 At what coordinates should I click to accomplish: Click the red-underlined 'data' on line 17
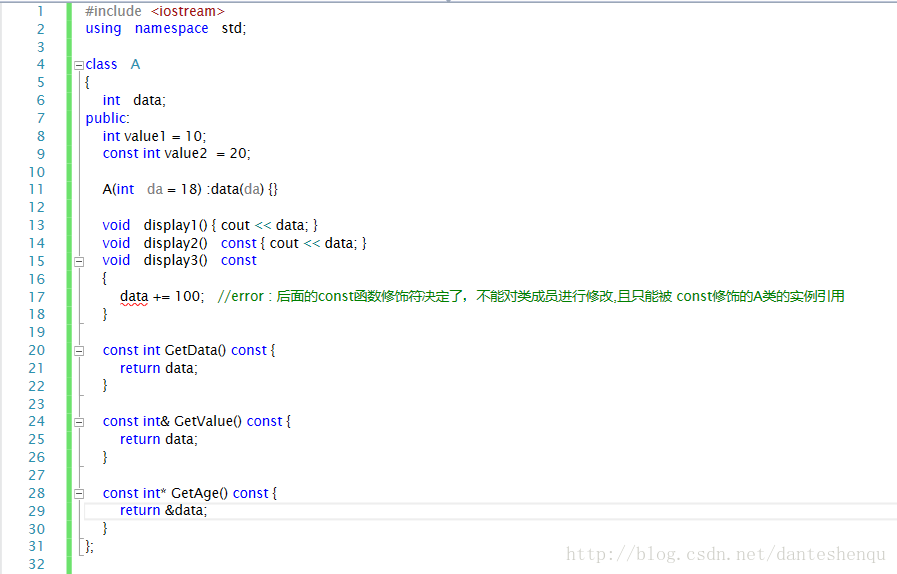point(134,297)
